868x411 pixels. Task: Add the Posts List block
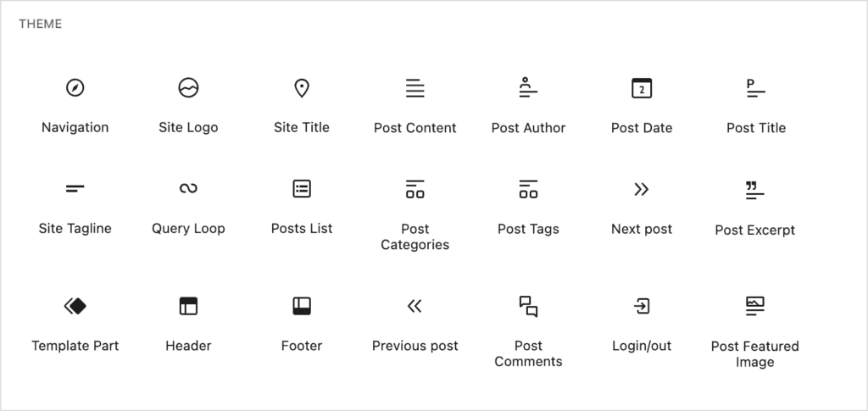click(302, 208)
